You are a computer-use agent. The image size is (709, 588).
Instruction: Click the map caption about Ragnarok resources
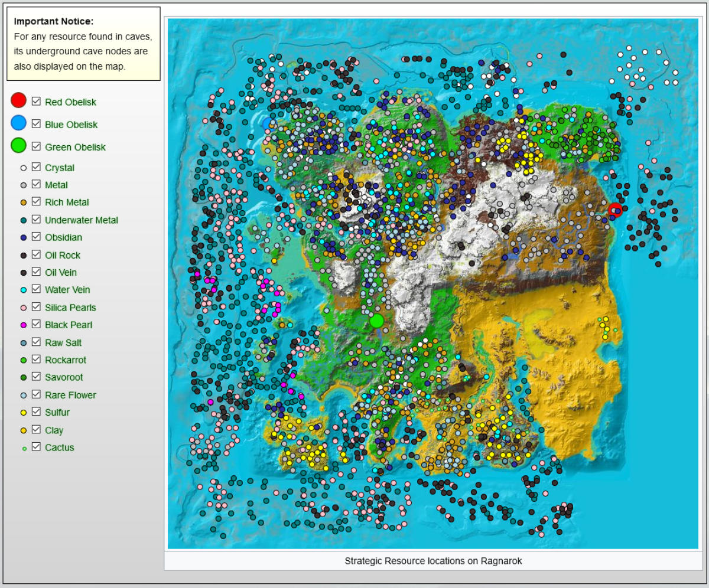pos(433,561)
